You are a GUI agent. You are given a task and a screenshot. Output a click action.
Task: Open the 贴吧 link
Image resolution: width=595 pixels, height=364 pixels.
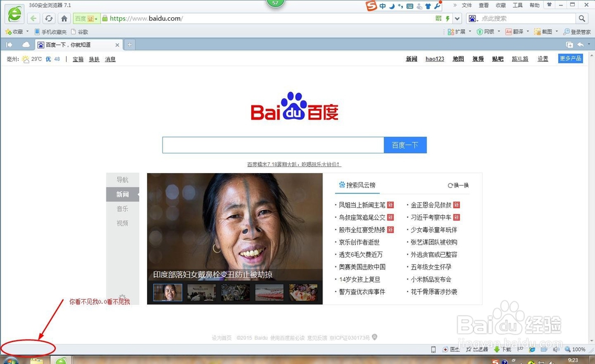[x=498, y=59]
